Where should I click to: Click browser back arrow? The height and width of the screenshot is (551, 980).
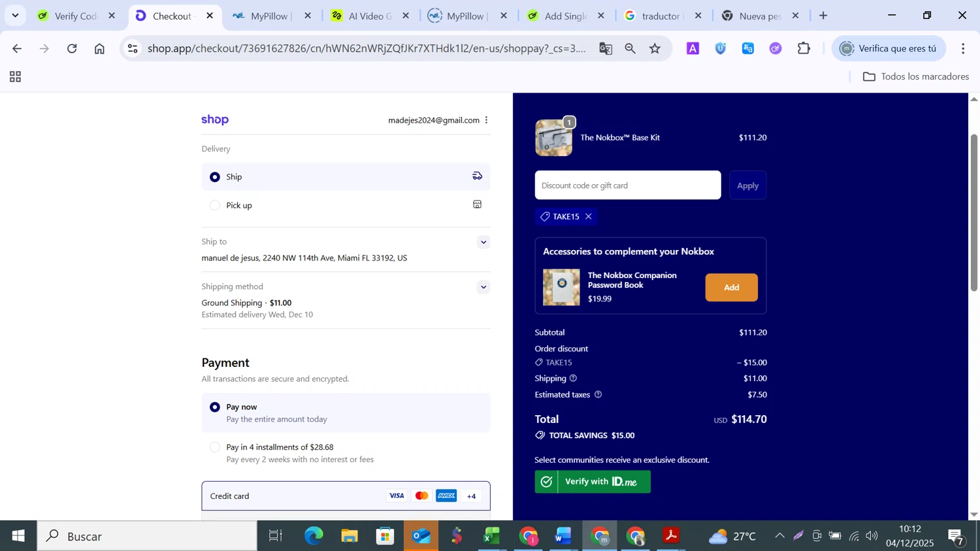coord(17,48)
